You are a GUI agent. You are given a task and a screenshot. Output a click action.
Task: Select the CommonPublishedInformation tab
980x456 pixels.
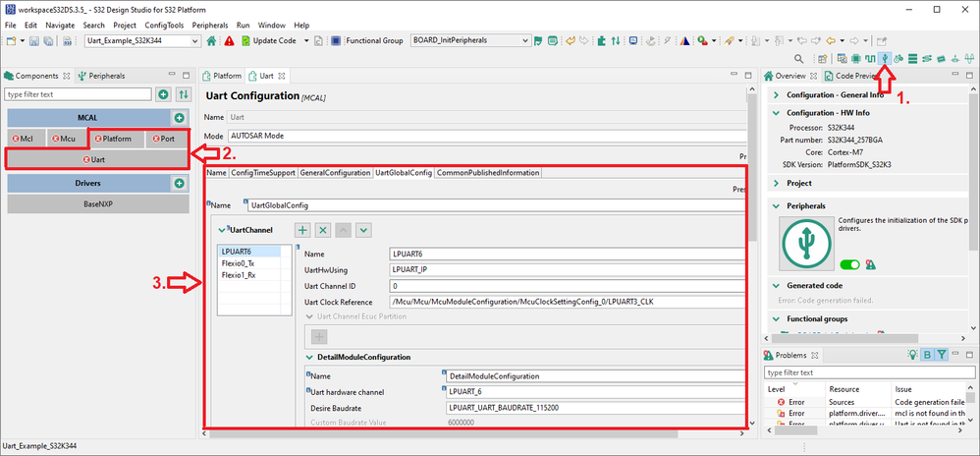487,173
